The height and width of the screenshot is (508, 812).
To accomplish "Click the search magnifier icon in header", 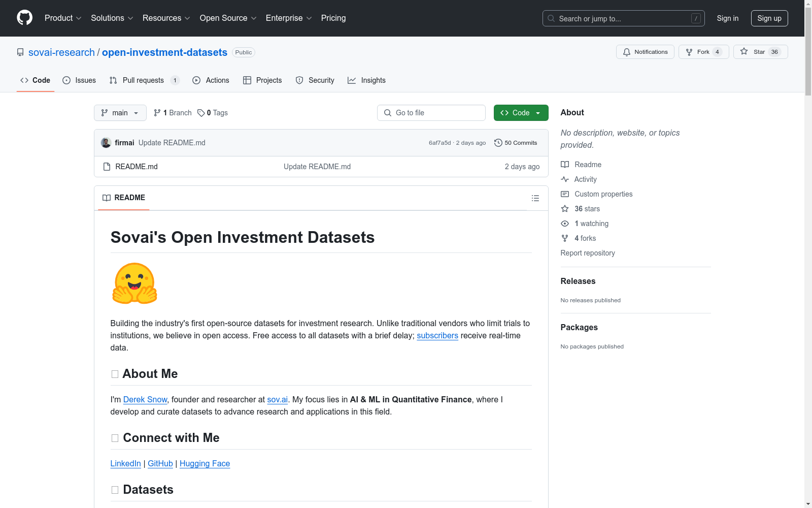I will pyautogui.click(x=551, y=18).
